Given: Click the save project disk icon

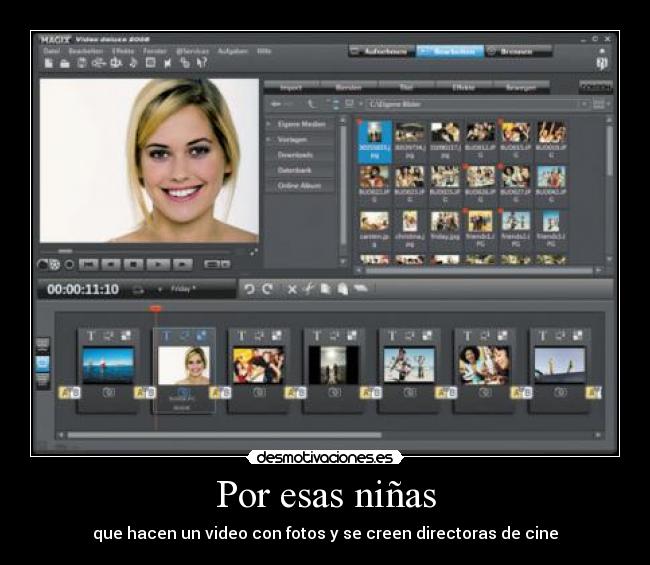Looking at the screenshot, I should coord(82,63).
